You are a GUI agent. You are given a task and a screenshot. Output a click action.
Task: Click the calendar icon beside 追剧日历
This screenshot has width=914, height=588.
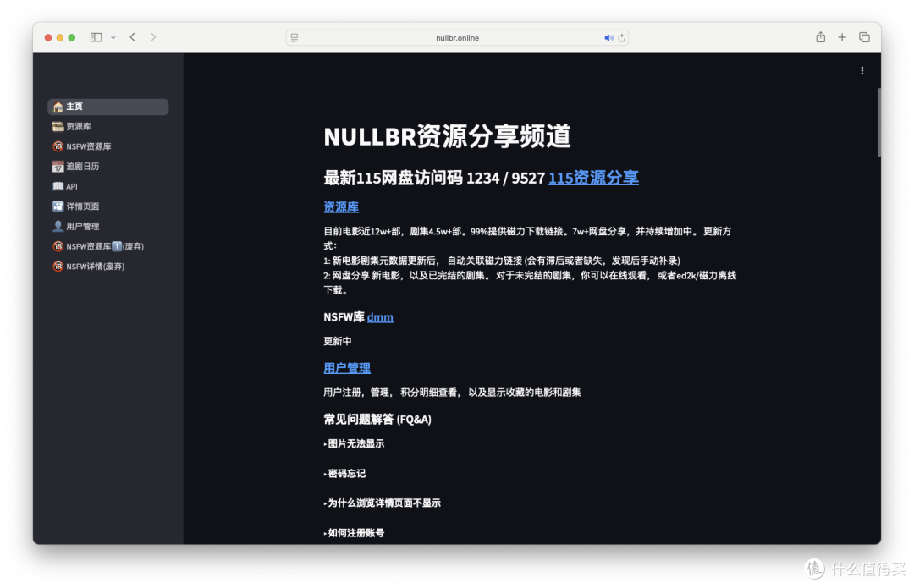point(58,167)
